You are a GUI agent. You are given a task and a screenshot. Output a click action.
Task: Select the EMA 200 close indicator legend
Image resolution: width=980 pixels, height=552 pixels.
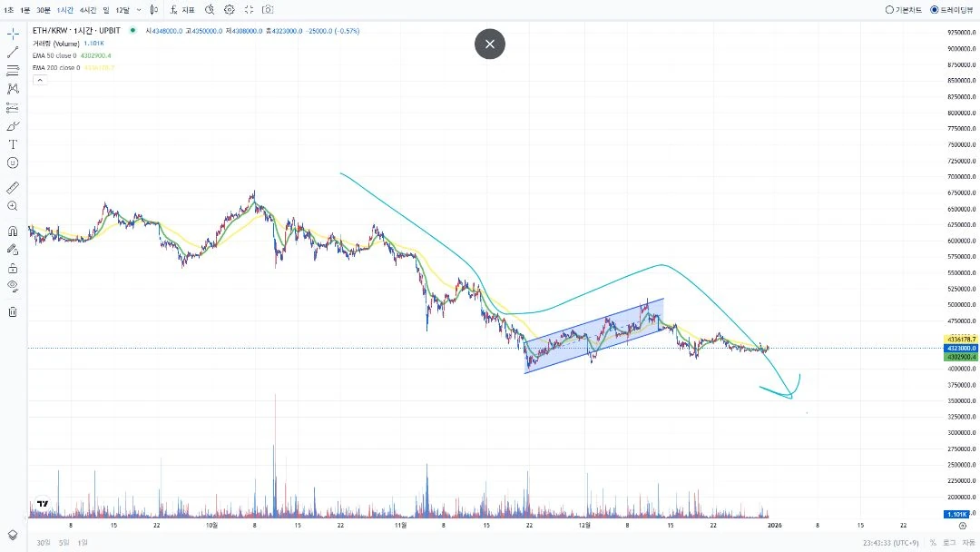pos(56,67)
